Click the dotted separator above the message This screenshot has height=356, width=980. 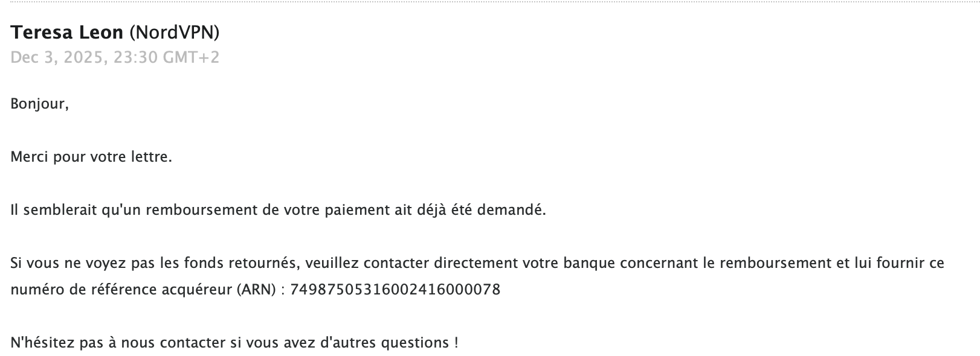[x=490, y=3]
